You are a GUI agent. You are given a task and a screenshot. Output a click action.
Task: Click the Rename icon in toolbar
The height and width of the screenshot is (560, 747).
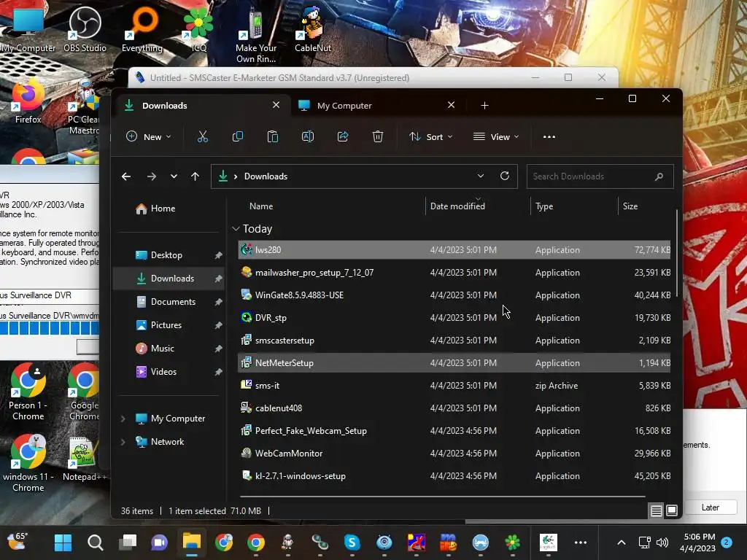point(308,137)
